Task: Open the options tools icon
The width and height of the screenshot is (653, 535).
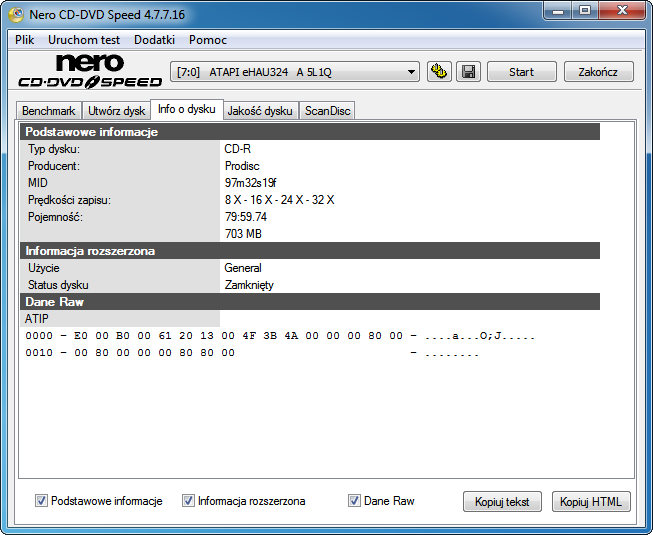Action: click(x=439, y=72)
